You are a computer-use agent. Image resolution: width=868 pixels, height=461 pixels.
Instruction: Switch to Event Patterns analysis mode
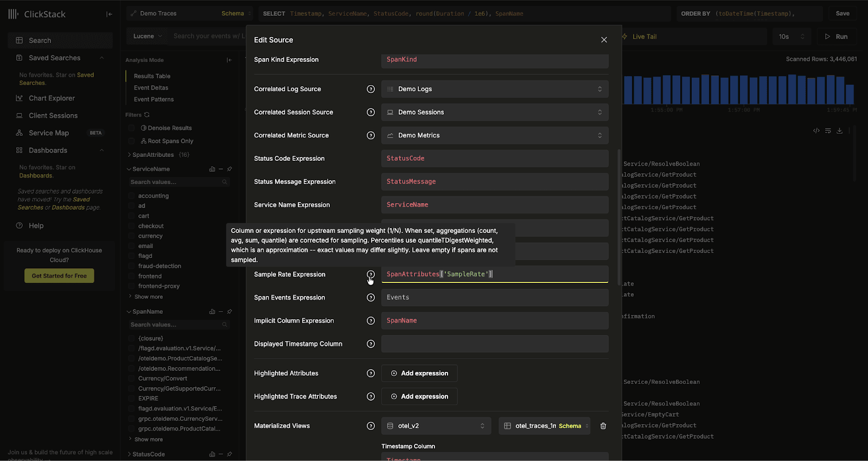(x=154, y=99)
